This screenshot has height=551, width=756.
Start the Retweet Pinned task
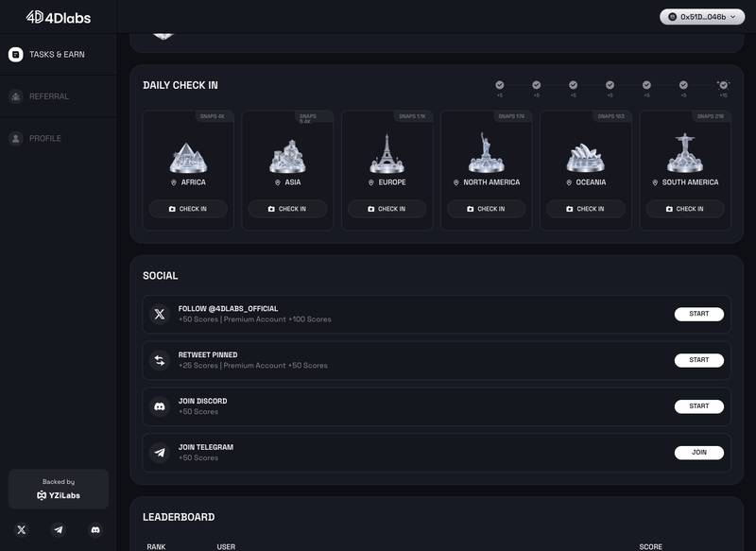[x=698, y=360]
